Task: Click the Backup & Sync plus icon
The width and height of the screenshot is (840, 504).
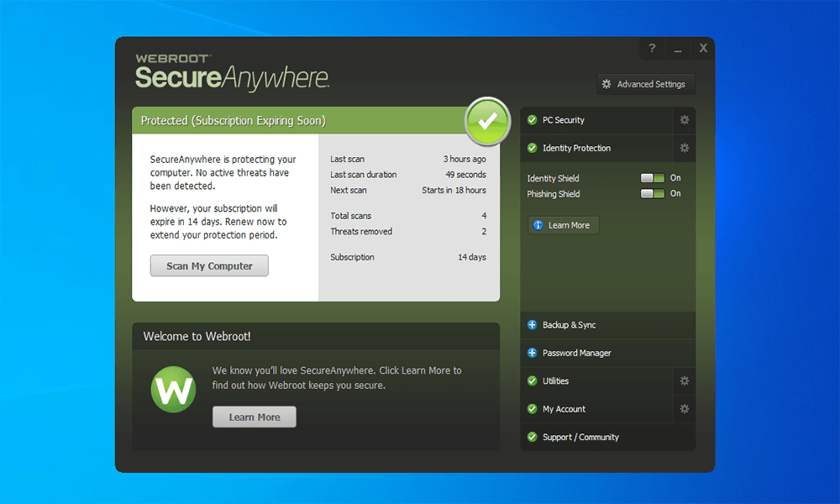Action: pyautogui.click(x=532, y=325)
